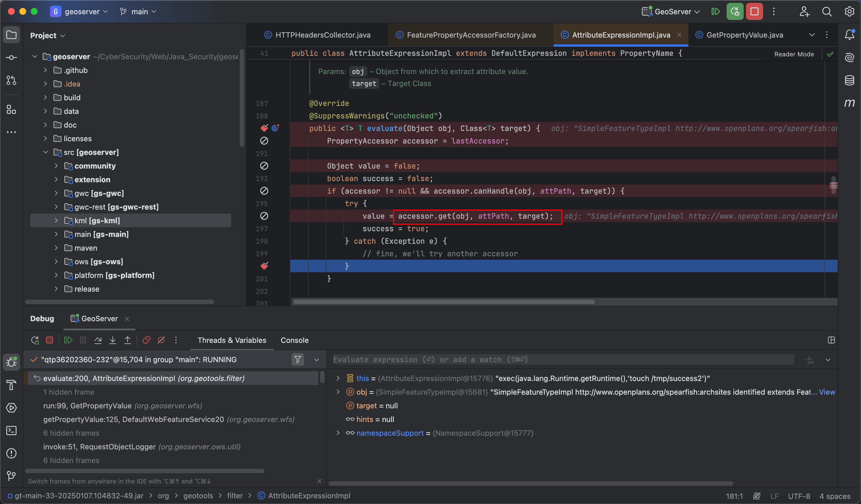Select the Threads & Variables tab

click(x=232, y=340)
